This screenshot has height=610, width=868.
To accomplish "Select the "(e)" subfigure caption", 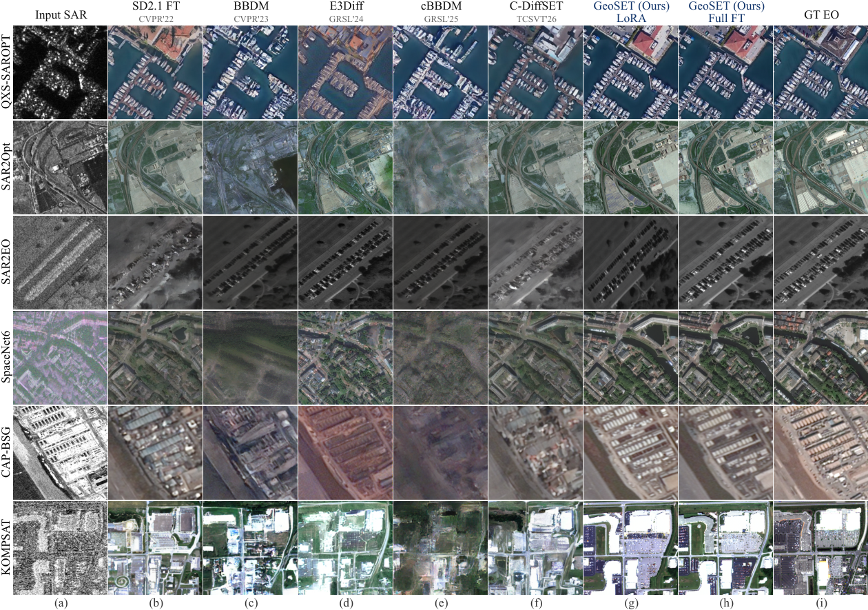I will (x=440, y=603).
